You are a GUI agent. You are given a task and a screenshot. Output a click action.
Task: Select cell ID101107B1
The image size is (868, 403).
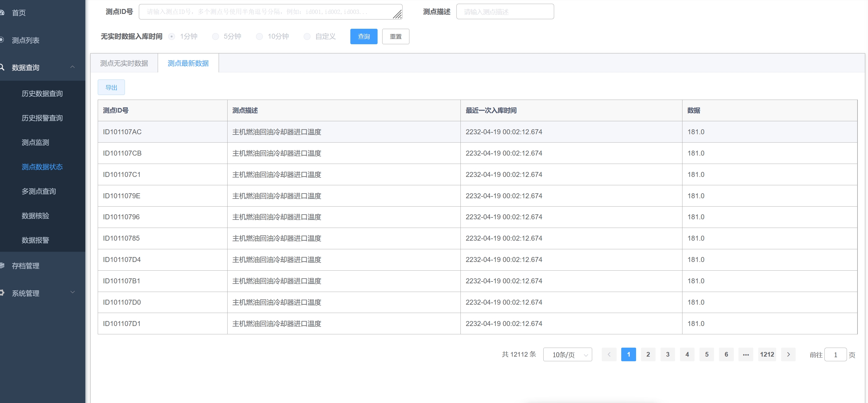[162, 281]
